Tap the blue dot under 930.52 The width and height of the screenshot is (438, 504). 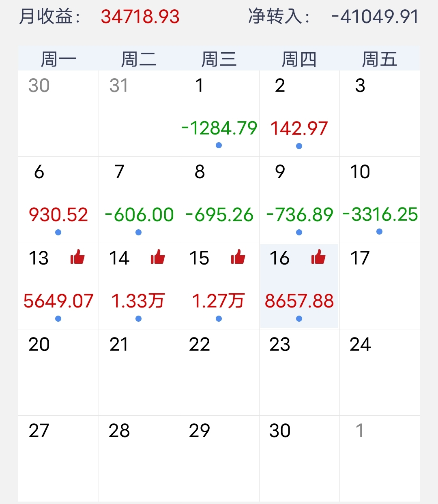pos(58,232)
